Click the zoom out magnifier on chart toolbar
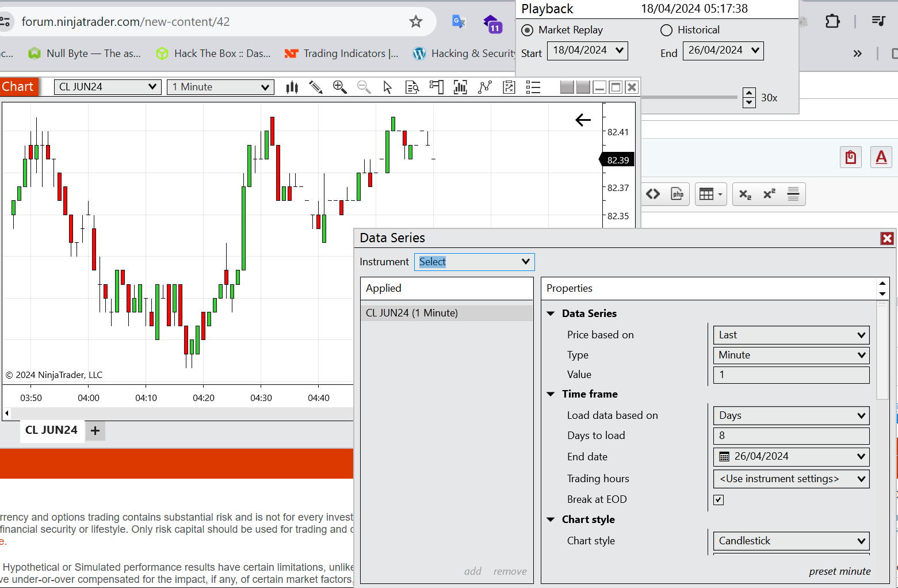This screenshot has height=588, width=898. 364,87
